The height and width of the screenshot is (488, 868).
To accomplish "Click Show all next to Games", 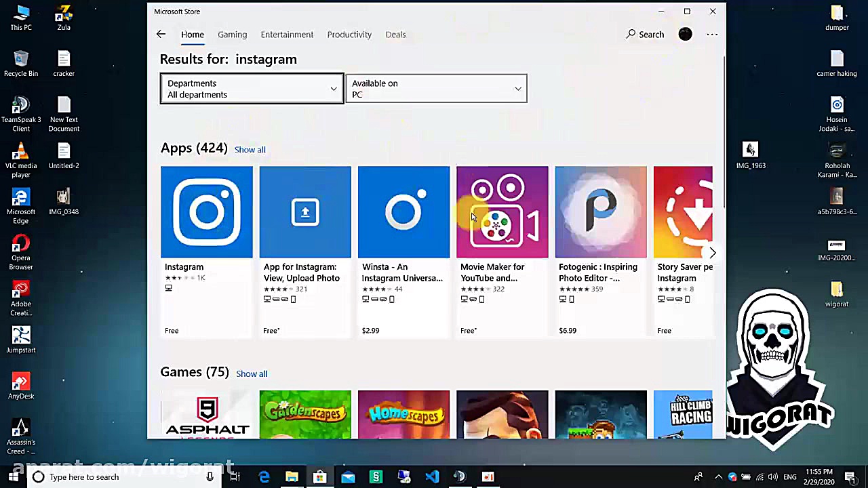I will pyautogui.click(x=252, y=374).
